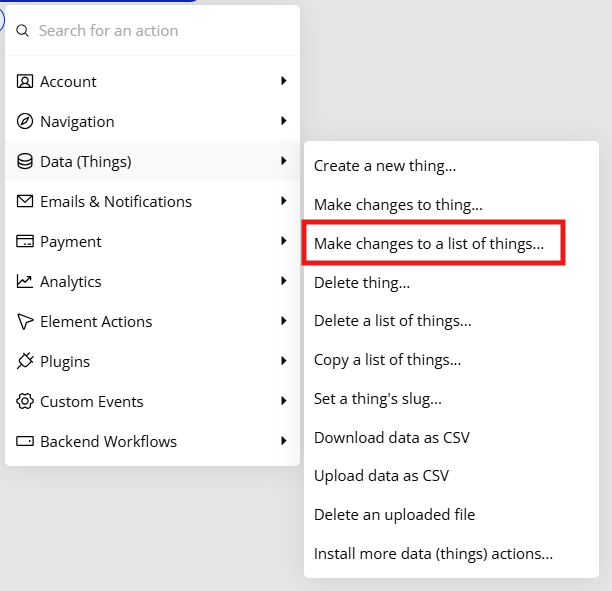Click the Account person icon

[x=25, y=82]
